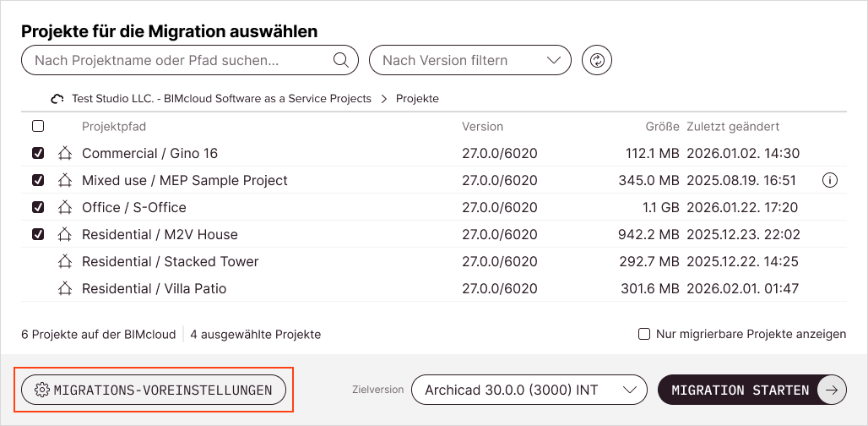Click size value 292.7 MB
Viewport: 868px width, 426px height.
[649, 261]
